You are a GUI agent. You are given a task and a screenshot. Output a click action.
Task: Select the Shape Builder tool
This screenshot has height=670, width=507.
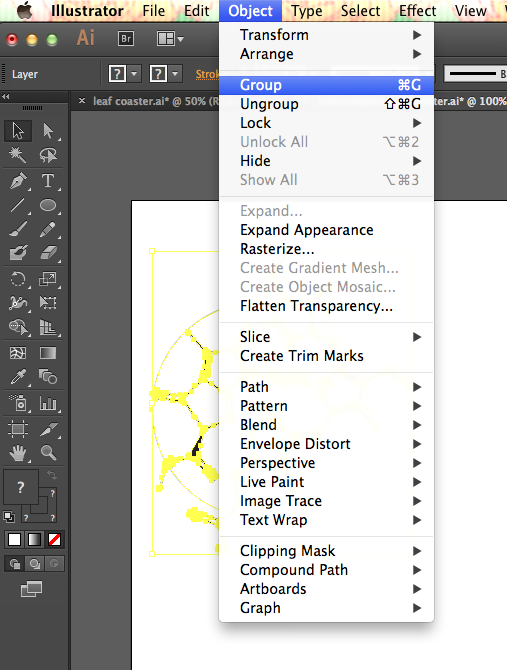point(18,327)
